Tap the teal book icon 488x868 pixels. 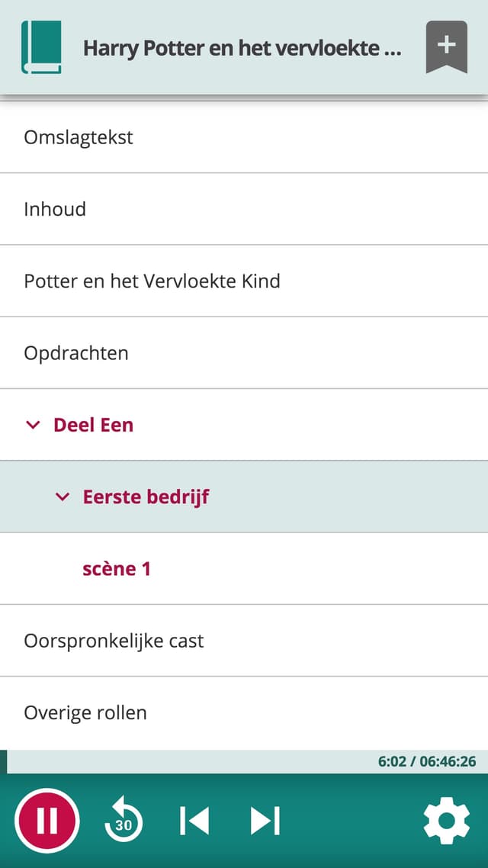click(41, 47)
